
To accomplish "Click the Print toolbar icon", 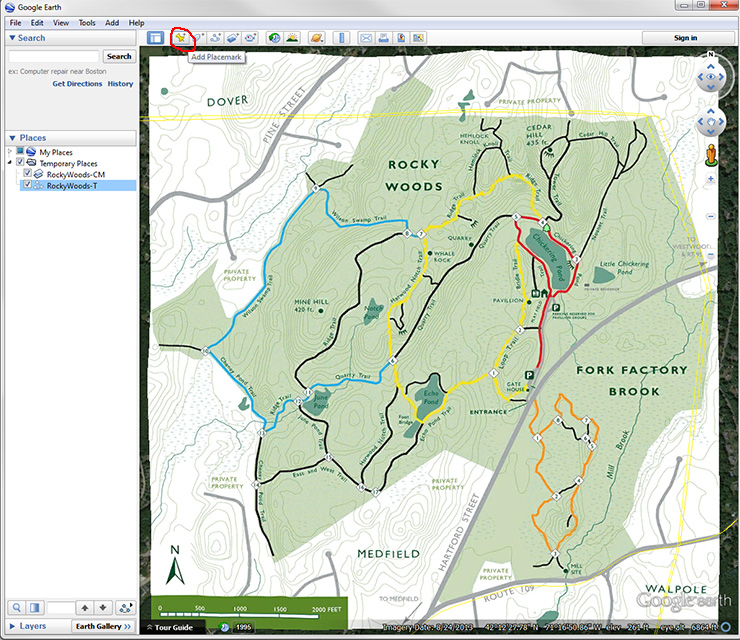I will 384,38.
